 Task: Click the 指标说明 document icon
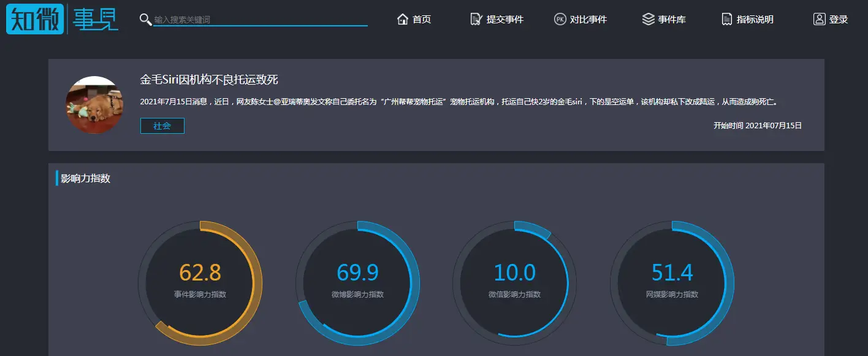(727, 19)
